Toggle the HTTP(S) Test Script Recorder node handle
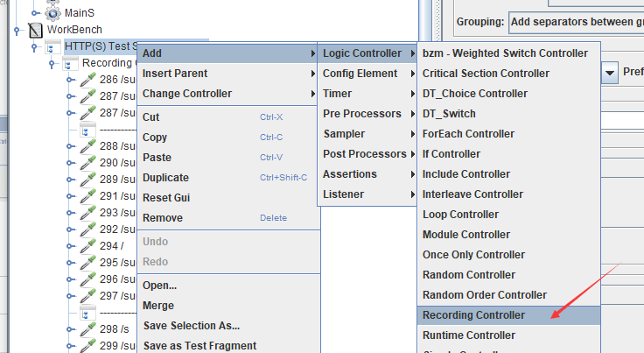The width and height of the screenshot is (644, 353). tap(36, 46)
